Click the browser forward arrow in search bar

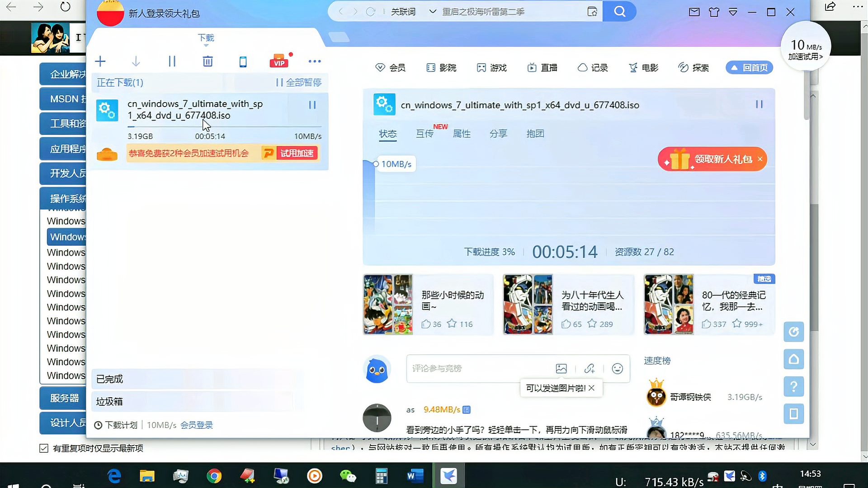[x=355, y=12]
